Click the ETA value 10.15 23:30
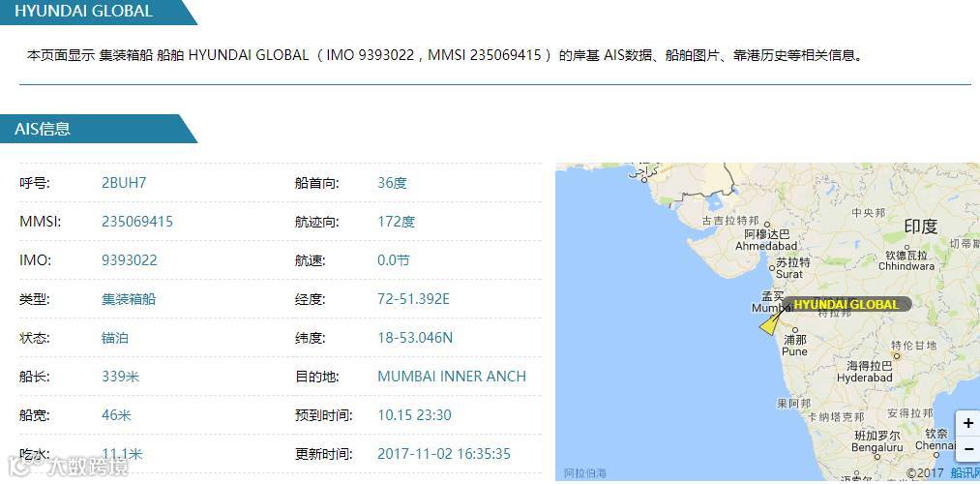This screenshot has width=980, height=484. (414, 415)
